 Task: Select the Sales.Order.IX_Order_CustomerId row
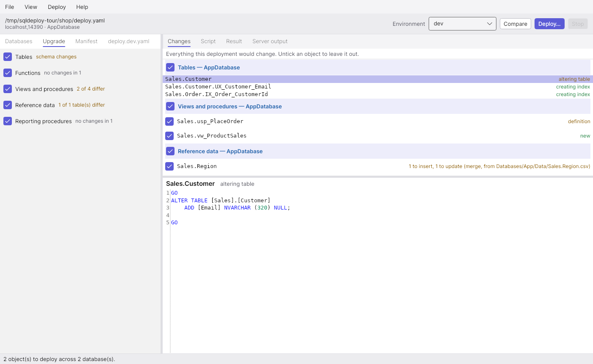(x=377, y=94)
